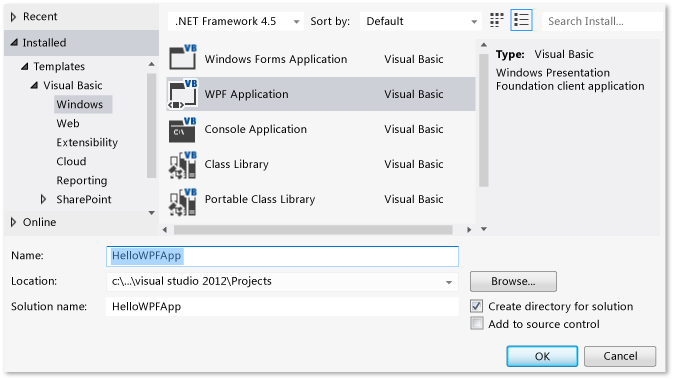Collapse the Templates tree node
The image size is (674, 380).
click(x=25, y=66)
